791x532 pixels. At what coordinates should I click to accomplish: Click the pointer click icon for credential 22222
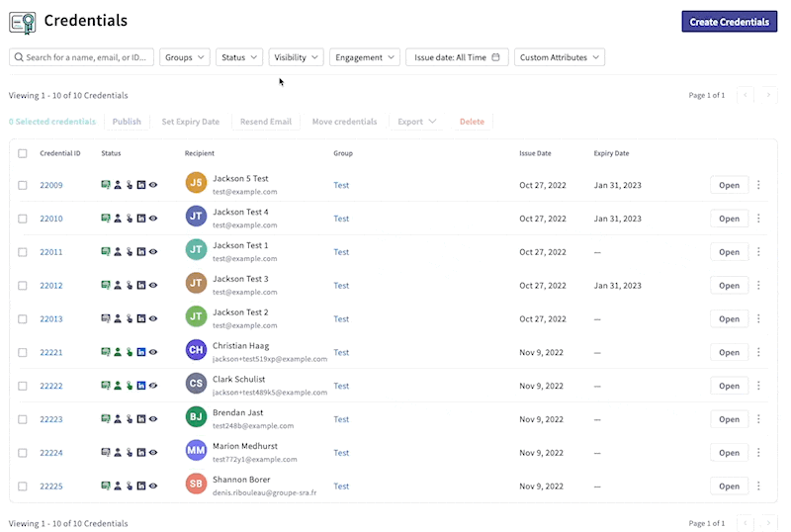pyautogui.click(x=130, y=386)
